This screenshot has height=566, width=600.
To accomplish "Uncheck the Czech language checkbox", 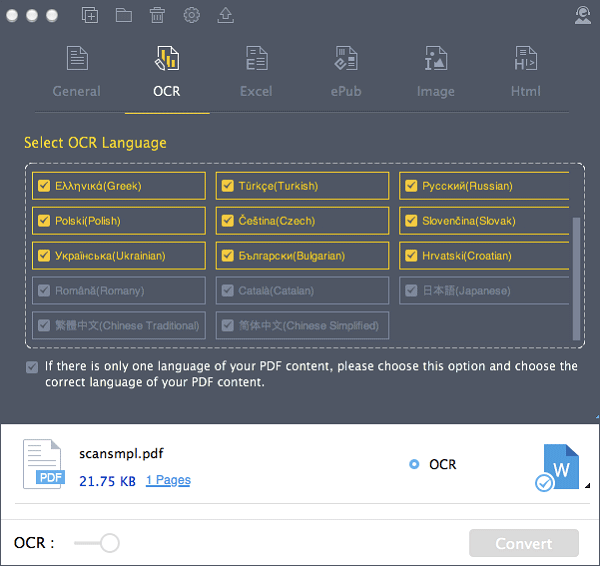I will (228, 220).
